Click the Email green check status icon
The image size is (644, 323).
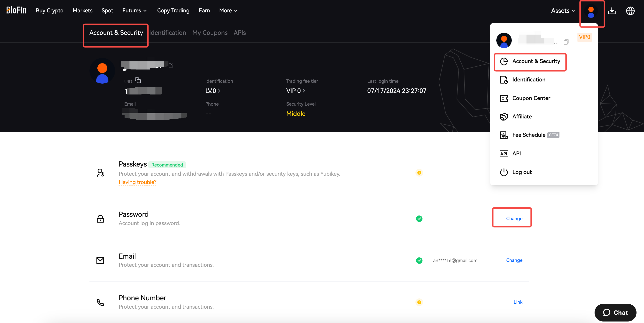point(419,260)
